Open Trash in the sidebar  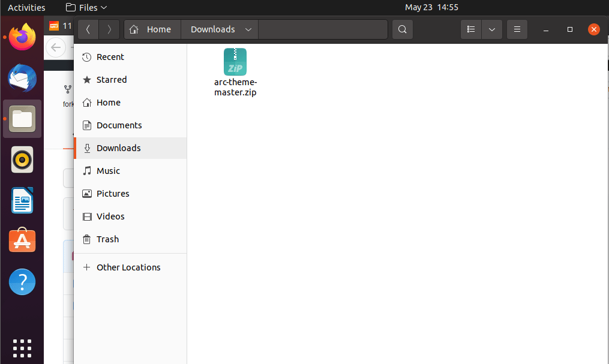(x=130, y=239)
